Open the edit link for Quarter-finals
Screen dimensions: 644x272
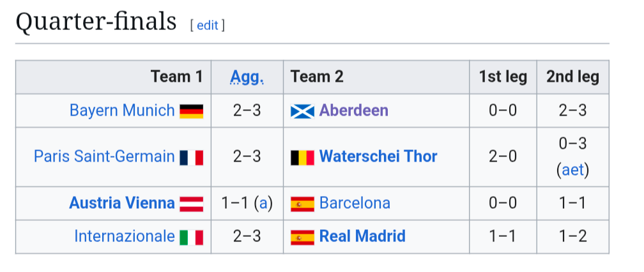[x=207, y=25]
